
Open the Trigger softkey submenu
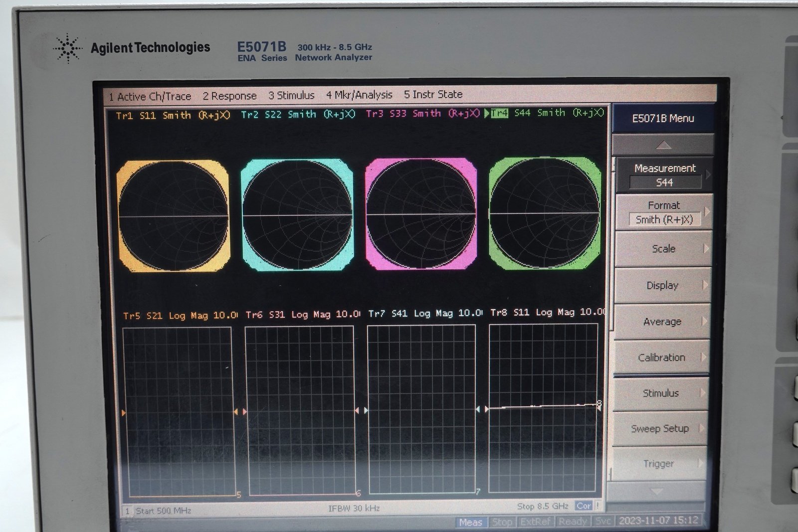[658, 464]
